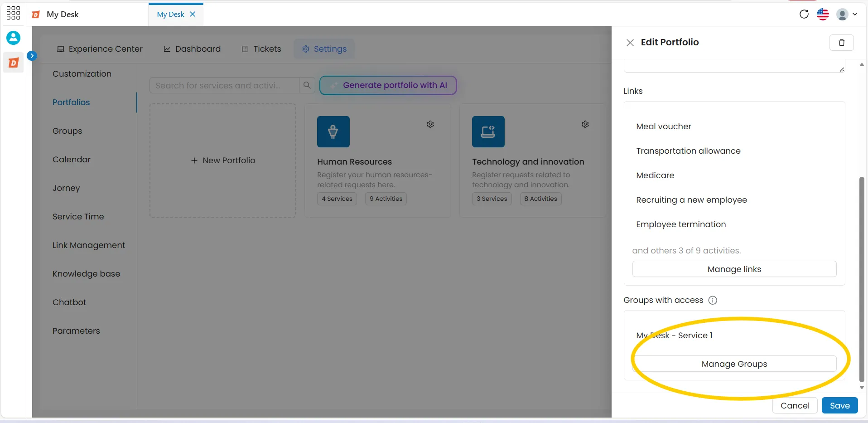Click the refresh icon in top bar
This screenshot has height=423, width=868.
pyautogui.click(x=804, y=14)
